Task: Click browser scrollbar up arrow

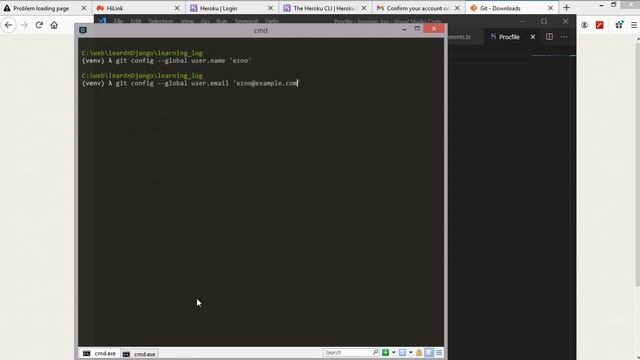Action: [638, 39]
